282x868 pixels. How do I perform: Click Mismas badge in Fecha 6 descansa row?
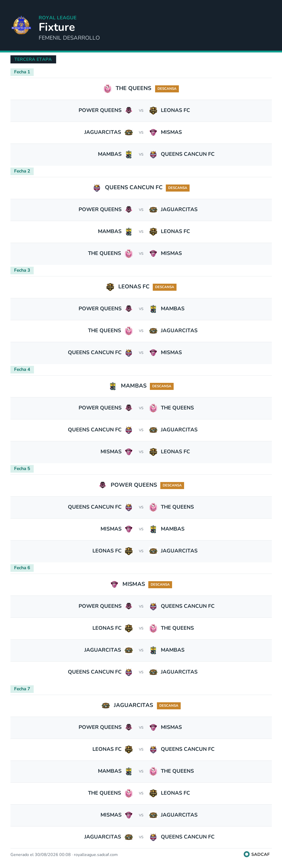click(x=114, y=584)
